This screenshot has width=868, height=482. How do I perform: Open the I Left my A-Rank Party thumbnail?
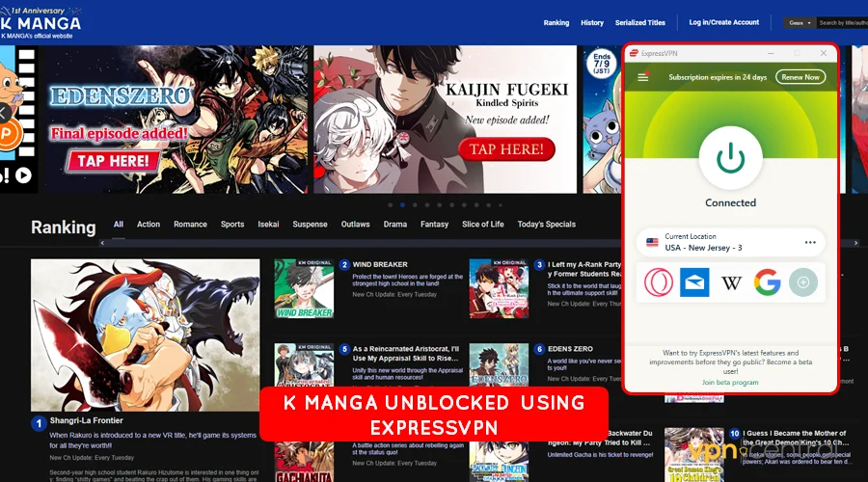click(x=499, y=288)
